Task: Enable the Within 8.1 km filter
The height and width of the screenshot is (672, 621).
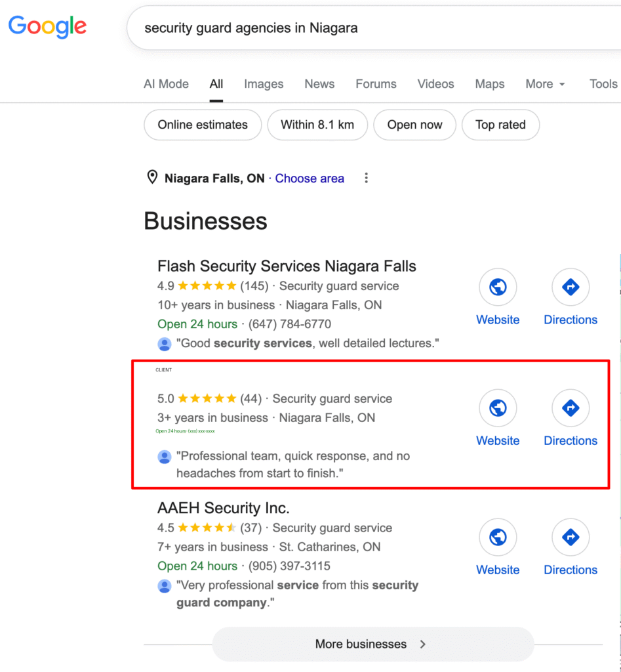Action: 317,125
